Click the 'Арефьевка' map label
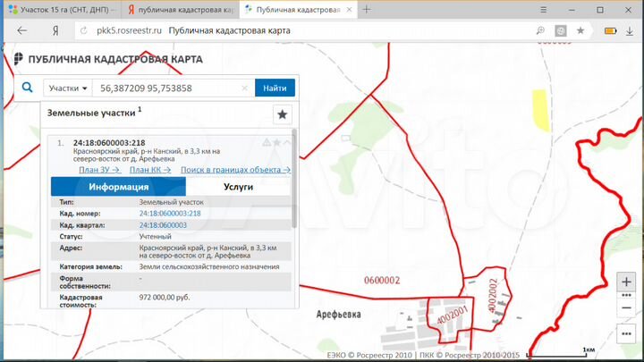 click(338, 315)
